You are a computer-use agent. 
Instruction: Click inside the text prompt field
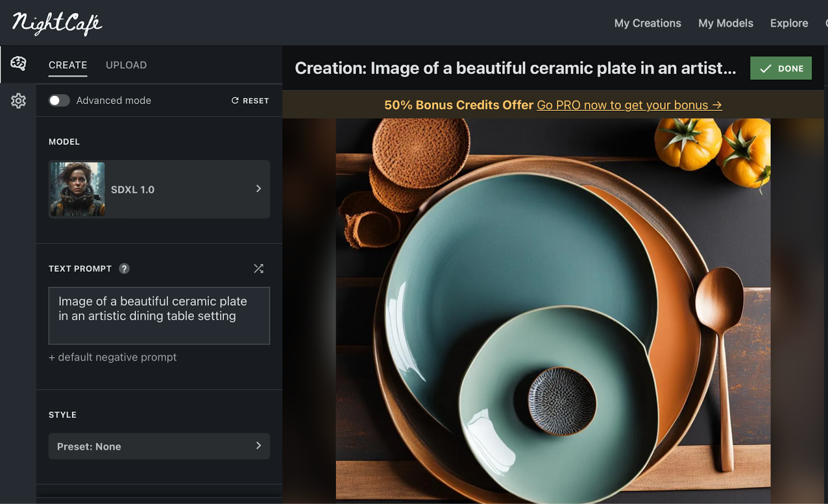click(159, 316)
